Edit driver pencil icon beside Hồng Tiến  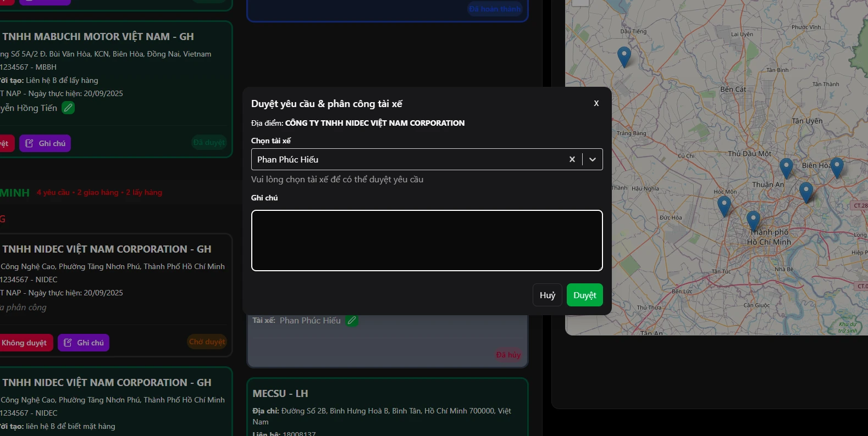coord(68,108)
